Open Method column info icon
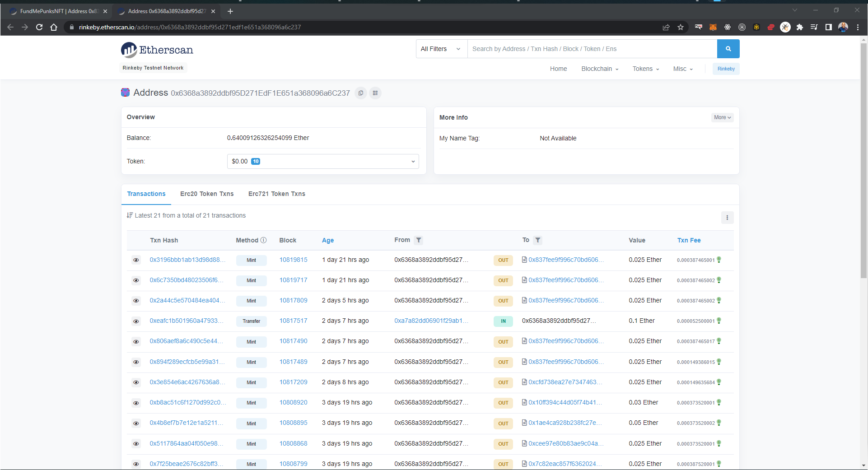This screenshot has height=470, width=868. tap(264, 240)
